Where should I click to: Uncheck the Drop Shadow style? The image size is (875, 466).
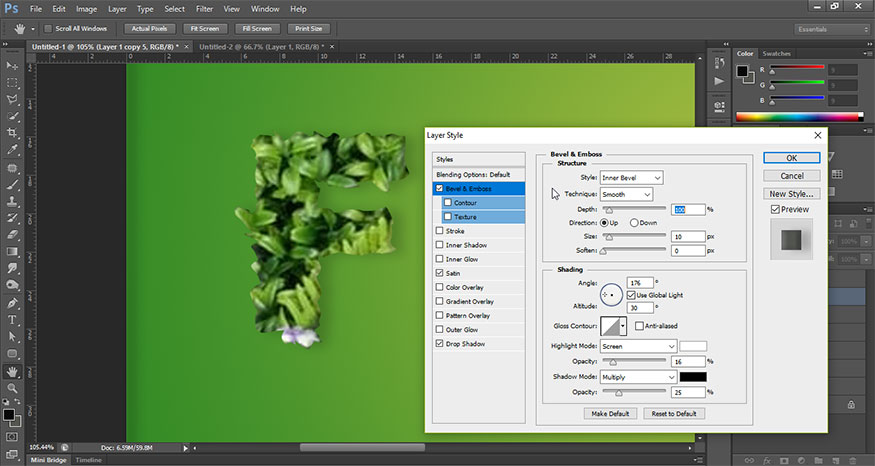440,342
